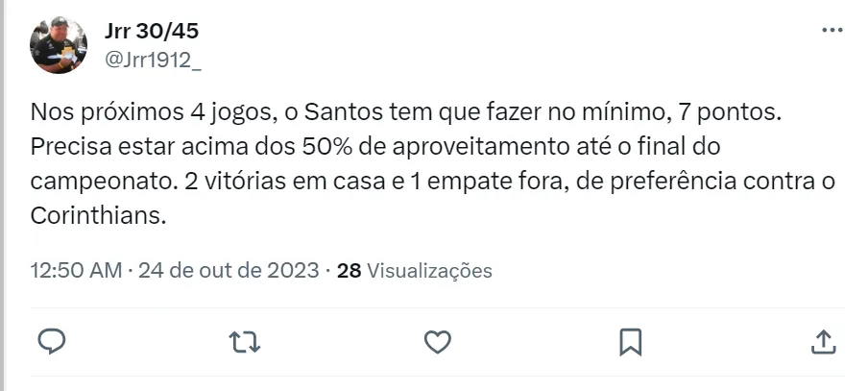Click the text '7 pontos'
This screenshot has height=391, width=868.
pyautogui.click(x=731, y=114)
